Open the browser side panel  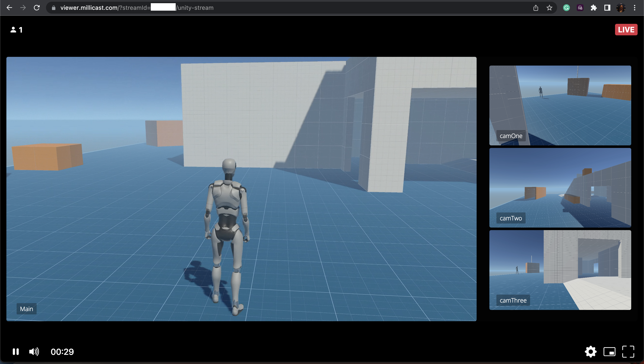[607, 8]
